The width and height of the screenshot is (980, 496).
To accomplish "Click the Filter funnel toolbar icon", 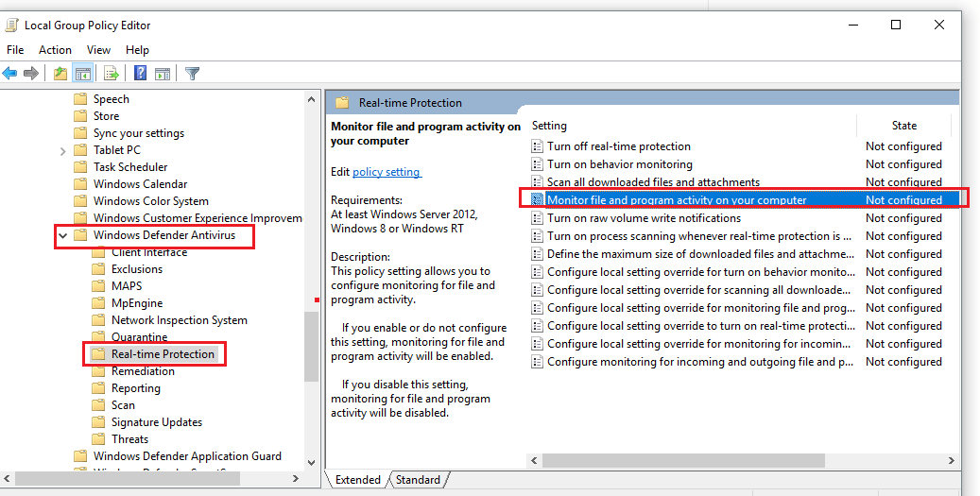I will click(x=193, y=74).
